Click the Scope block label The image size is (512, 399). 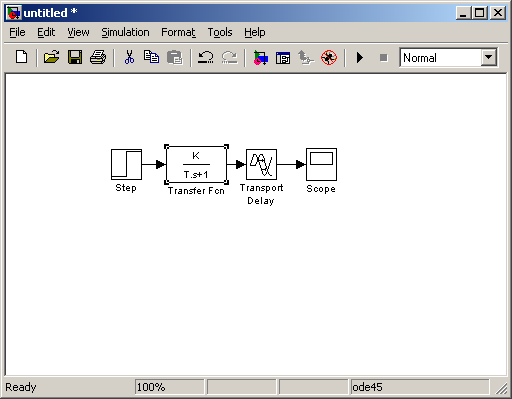point(321,189)
